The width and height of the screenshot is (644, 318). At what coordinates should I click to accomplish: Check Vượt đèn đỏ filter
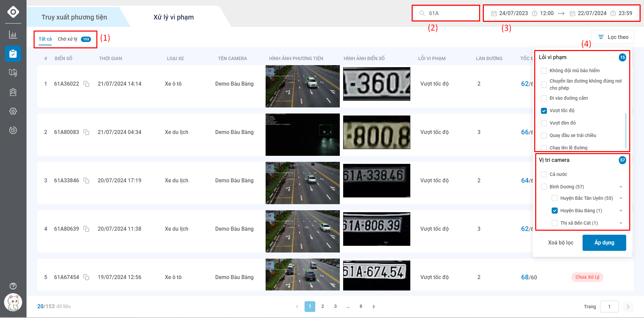544,123
